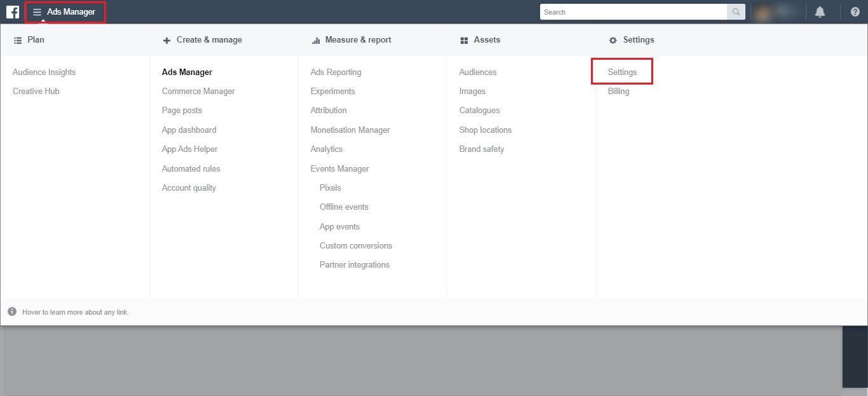Open Billing under Settings
Screen dimensions: 868x396
click(x=618, y=92)
